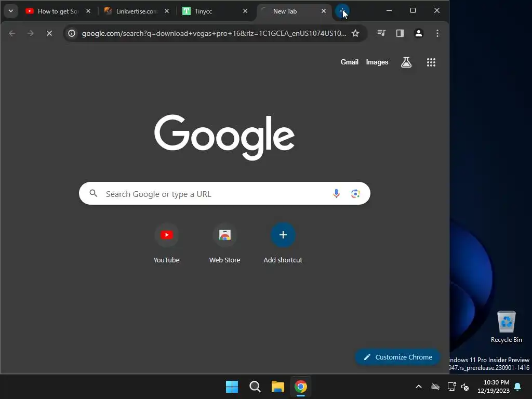Close the Linkvertise.com tab
This screenshot has height=399, width=532.
click(167, 11)
